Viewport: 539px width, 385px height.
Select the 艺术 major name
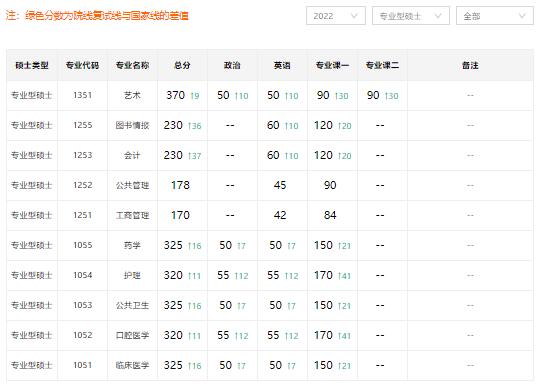tap(132, 95)
